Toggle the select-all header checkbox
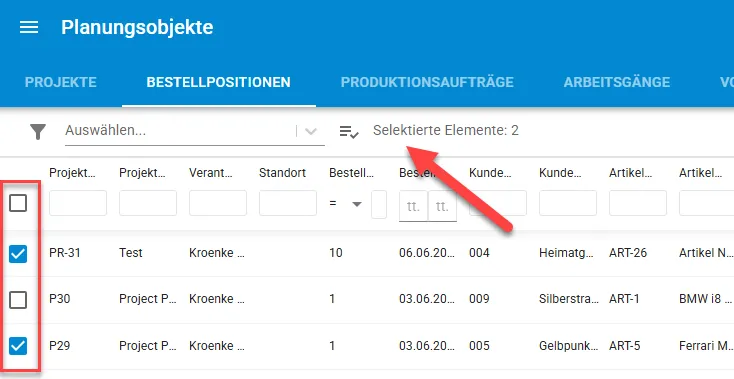 [x=18, y=203]
